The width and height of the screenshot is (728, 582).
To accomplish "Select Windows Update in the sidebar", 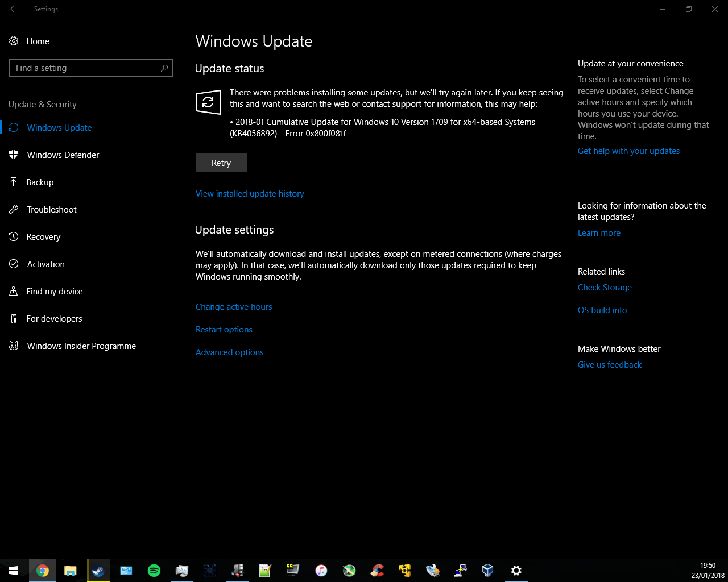I will click(59, 128).
